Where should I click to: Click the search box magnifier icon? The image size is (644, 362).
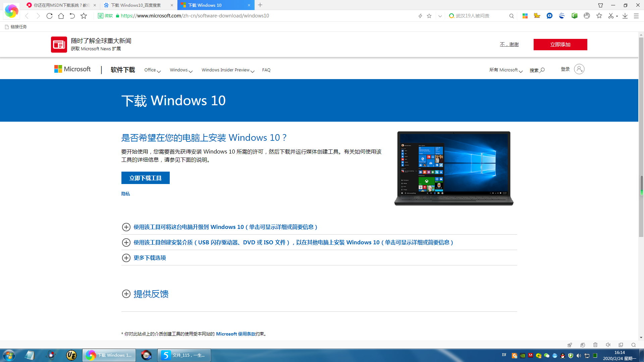pos(512,16)
